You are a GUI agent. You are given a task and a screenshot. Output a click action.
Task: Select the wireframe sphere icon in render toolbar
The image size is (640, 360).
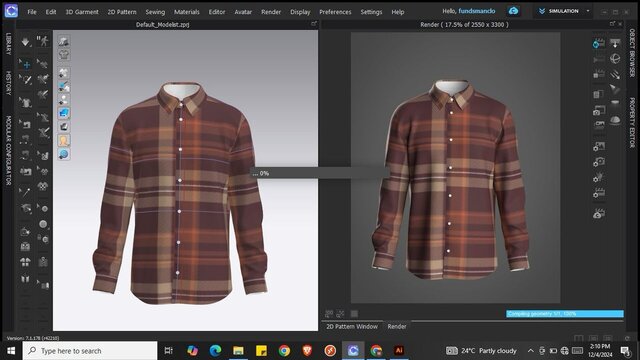coord(616,58)
